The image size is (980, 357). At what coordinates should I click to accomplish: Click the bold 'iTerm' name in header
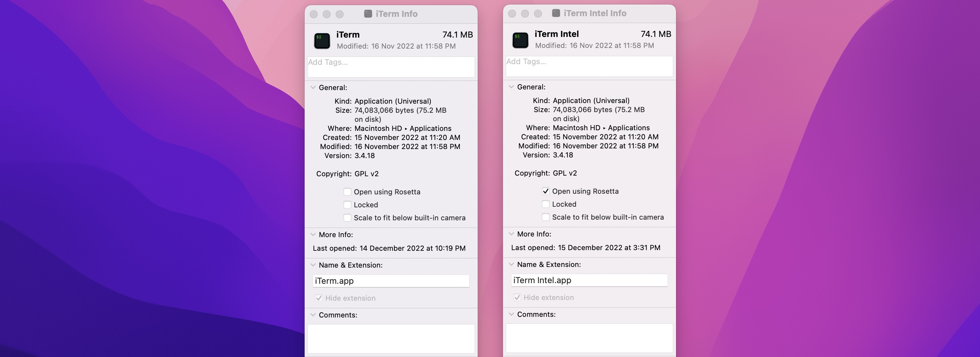pos(348,35)
